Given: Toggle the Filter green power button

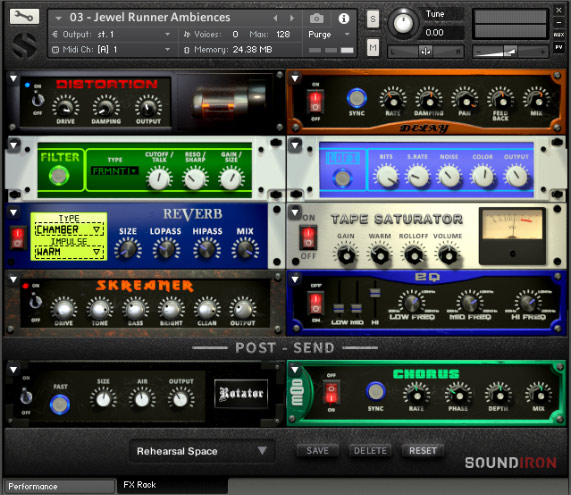Looking at the screenshot, I should [59, 176].
